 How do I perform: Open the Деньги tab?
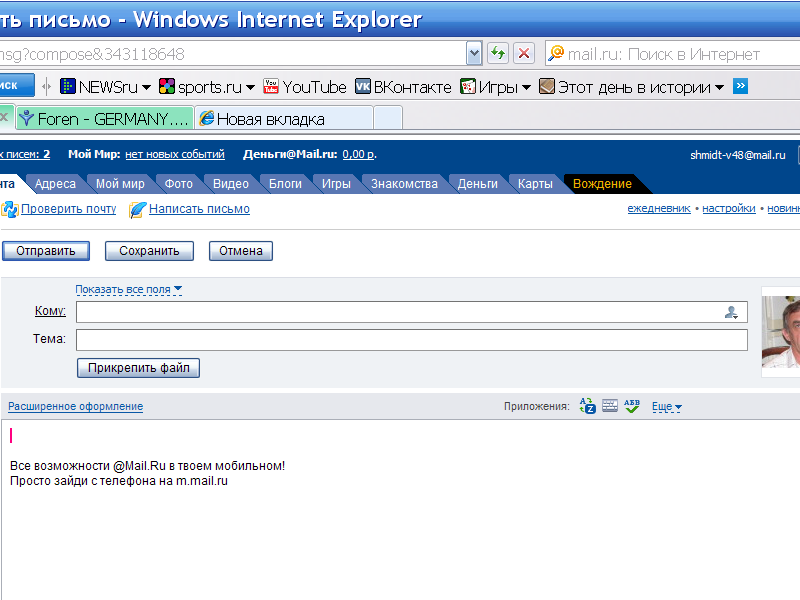coord(478,184)
